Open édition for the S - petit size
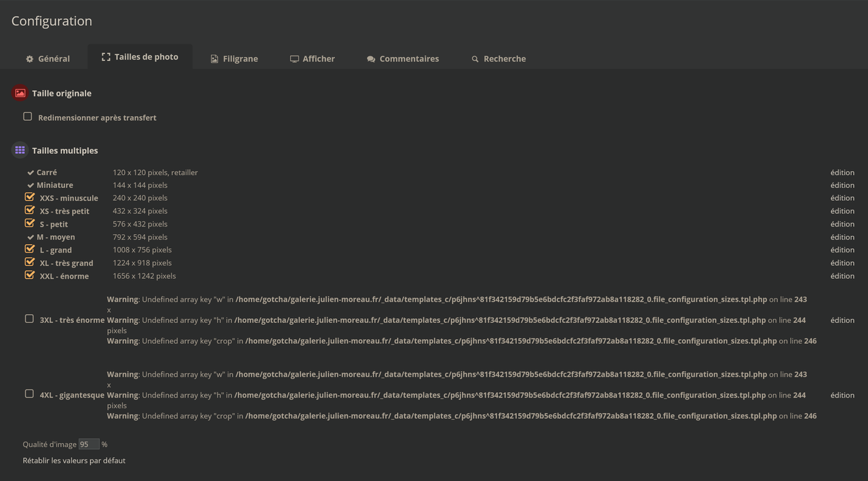This screenshot has height=481, width=868. (x=842, y=224)
